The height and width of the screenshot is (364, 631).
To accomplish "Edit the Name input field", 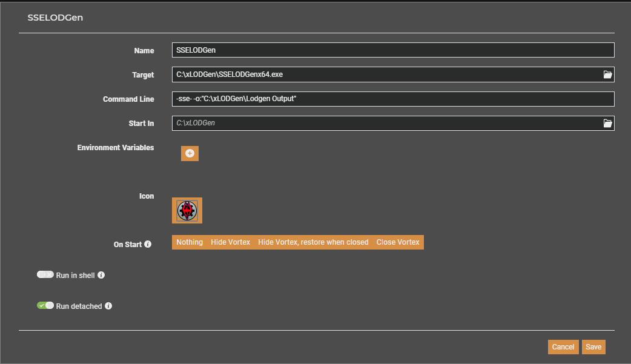I will [393, 50].
